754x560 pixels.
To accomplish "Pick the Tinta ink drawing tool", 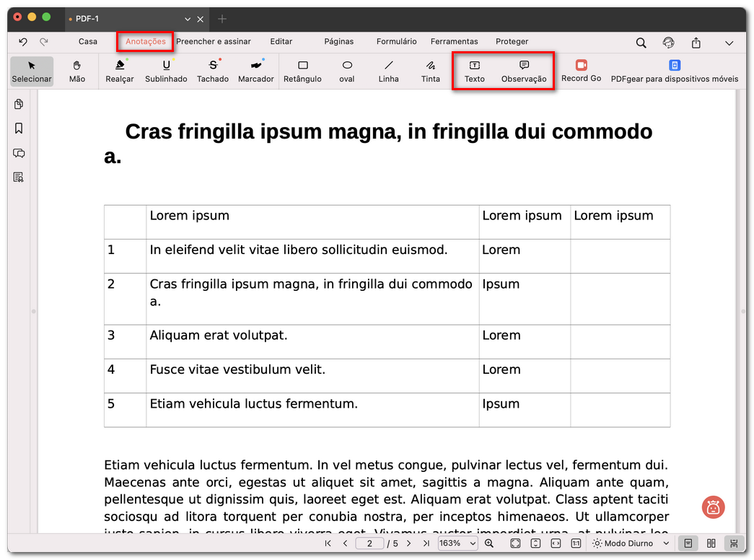I will [x=430, y=71].
